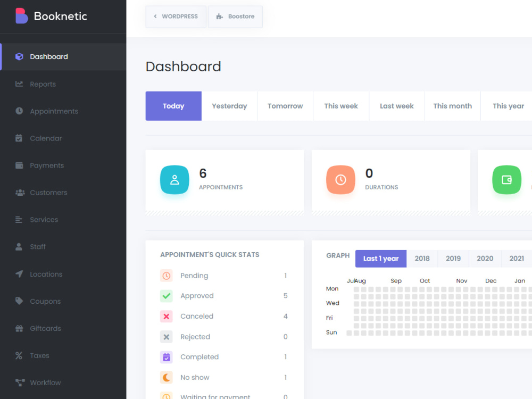
Task: Click the Appointments clock icon
Action: 19,111
